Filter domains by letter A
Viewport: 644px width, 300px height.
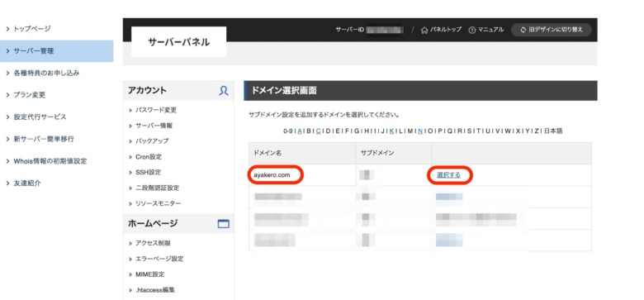[300, 131]
